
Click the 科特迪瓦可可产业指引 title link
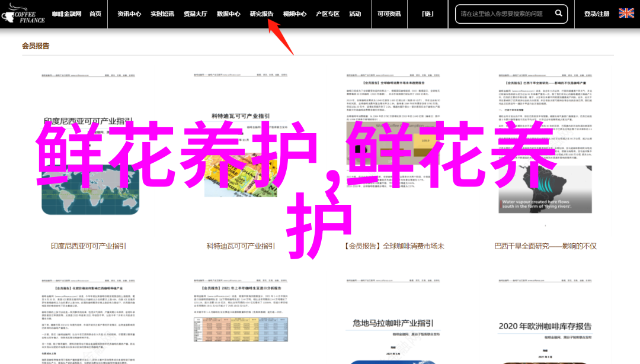pos(241,246)
